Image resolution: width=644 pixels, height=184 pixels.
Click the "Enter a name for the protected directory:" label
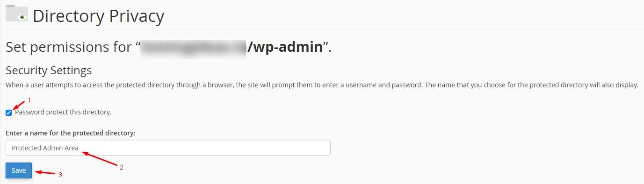point(71,133)
